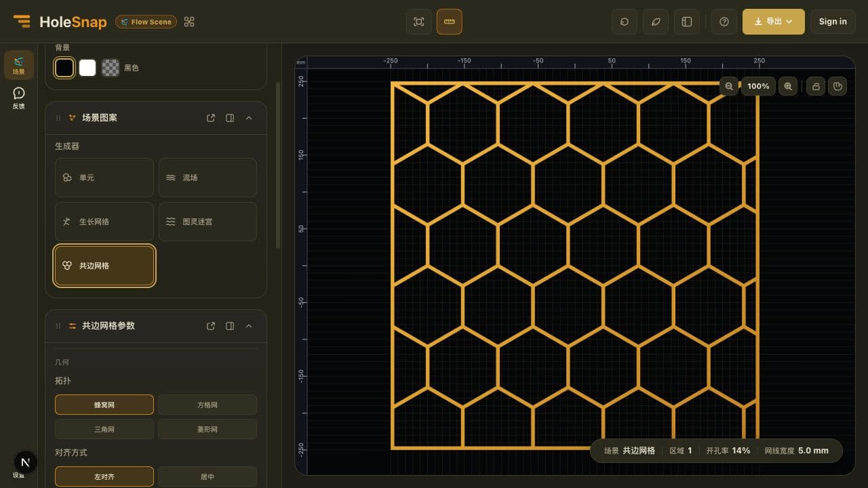Select the 流场 generator
The image size is (868, 488).
point(208,178)
